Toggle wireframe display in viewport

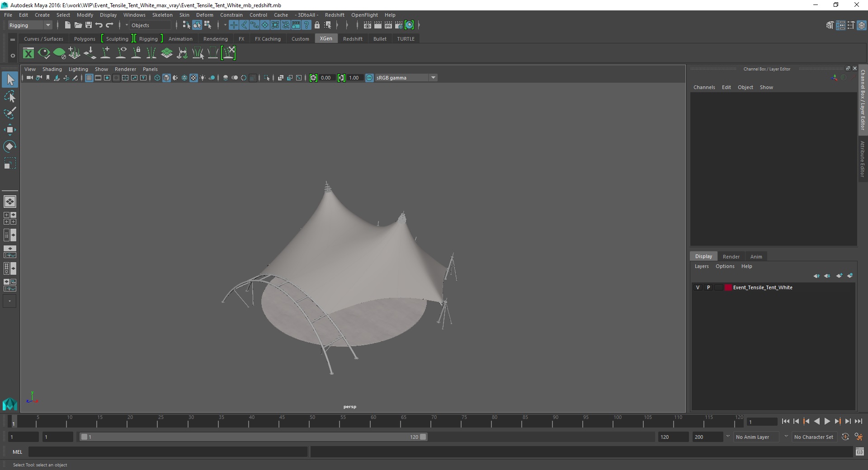click(157, 78)
